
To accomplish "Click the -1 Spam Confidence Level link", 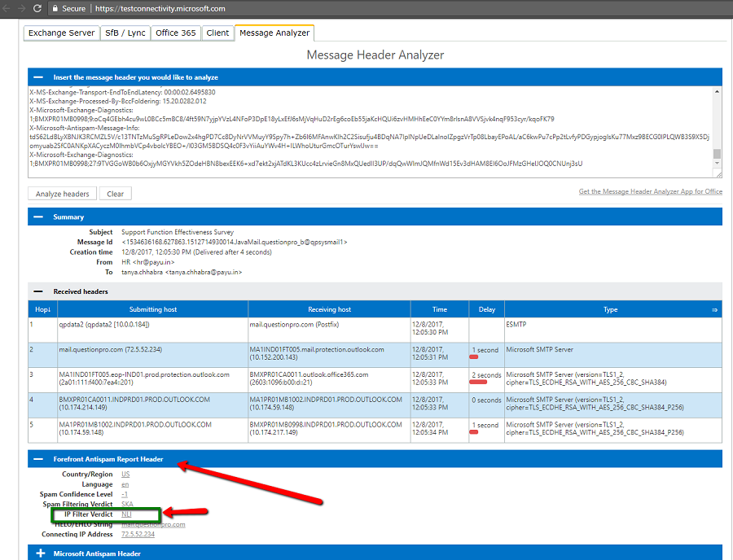I will 125,494.
